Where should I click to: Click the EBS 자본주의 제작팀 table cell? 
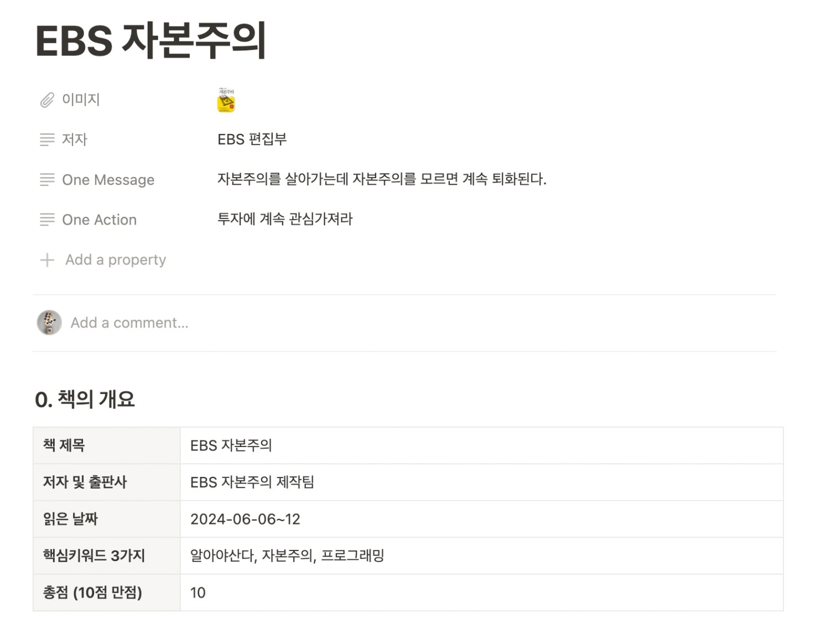tap(481, 482)
